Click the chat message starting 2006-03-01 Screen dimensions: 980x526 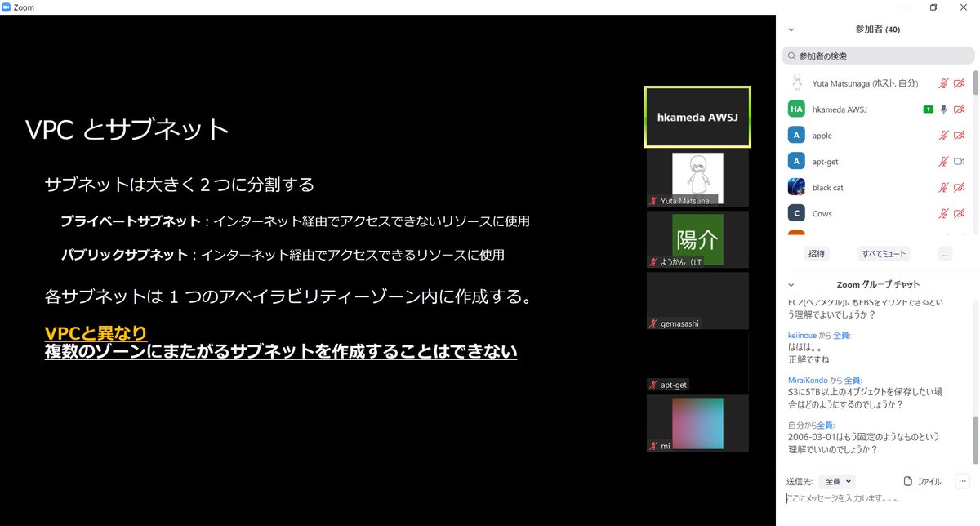point(864,444)
